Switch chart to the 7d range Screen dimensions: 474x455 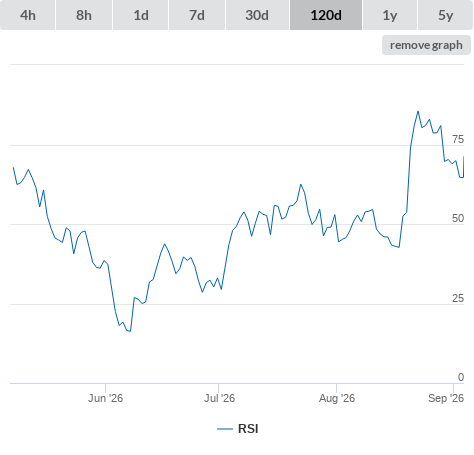point(197,15)
